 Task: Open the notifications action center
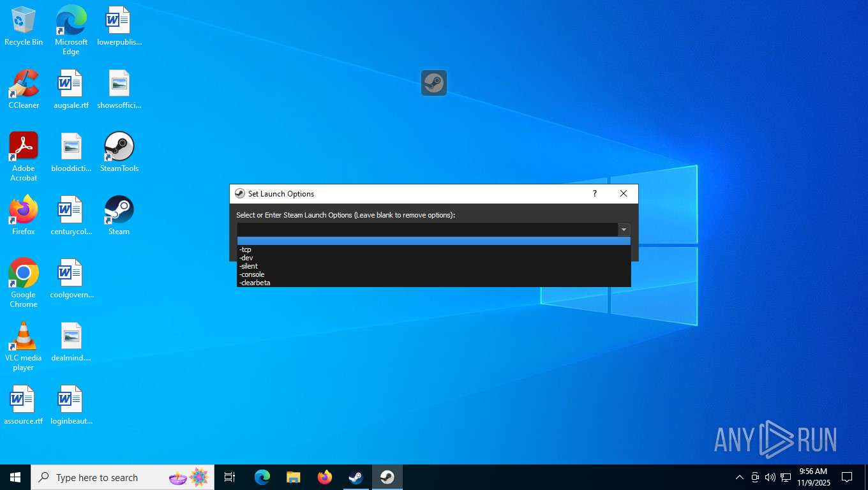(x=847, y=477)
